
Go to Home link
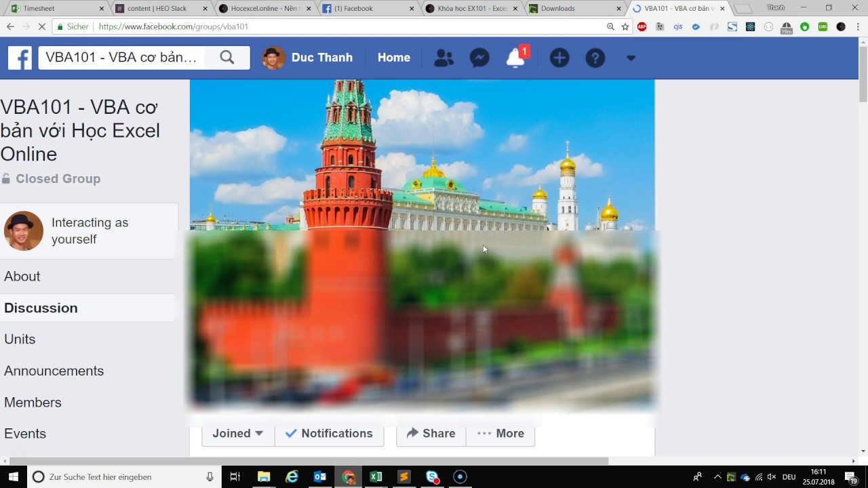pos(393,58)
